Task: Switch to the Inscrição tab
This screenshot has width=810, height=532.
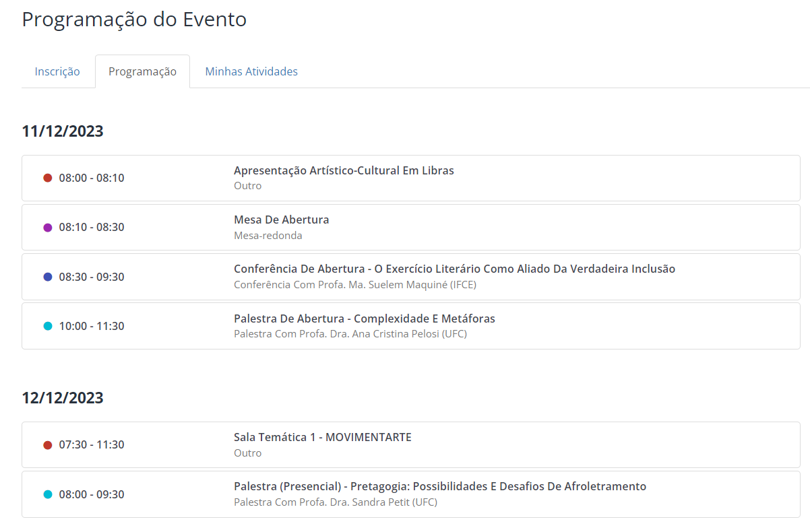Action: point(57,71)
